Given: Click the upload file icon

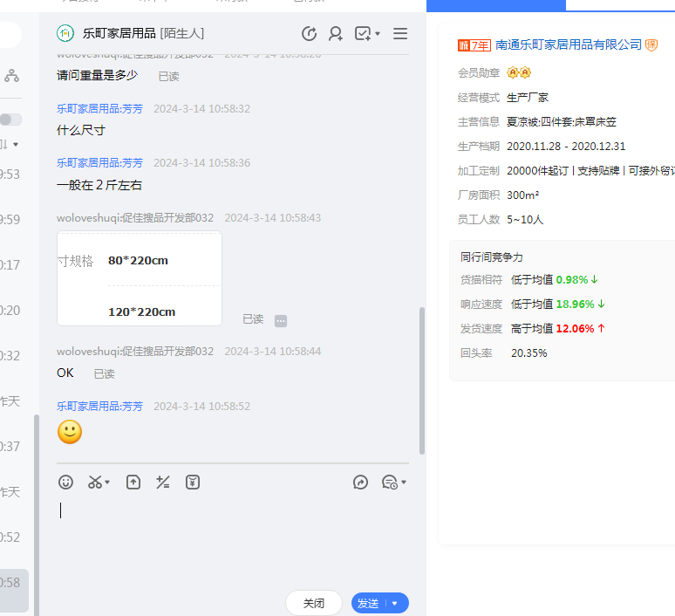Looking at the screenshot, I should coord(133,482).
